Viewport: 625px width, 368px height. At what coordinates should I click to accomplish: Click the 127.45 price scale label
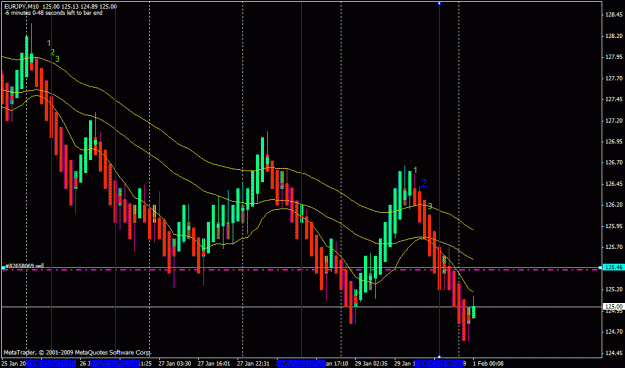[x=613, y=99]
